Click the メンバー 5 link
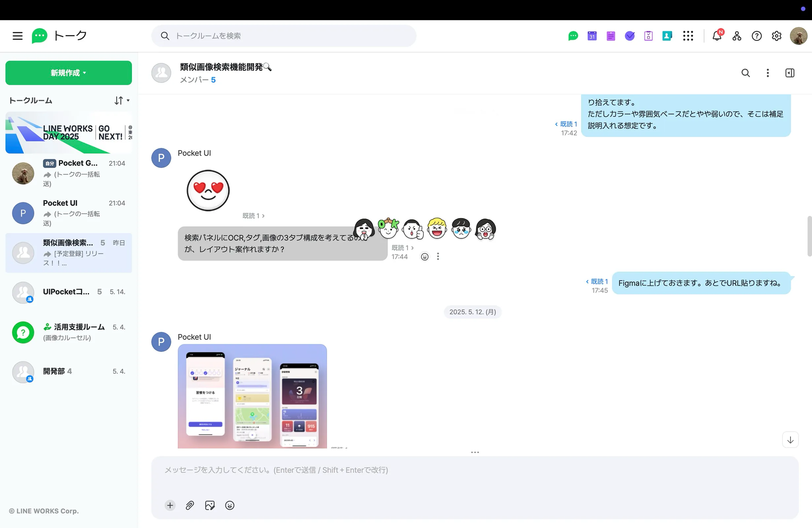Viewport: 812px width, 528px height. point(197,80)
